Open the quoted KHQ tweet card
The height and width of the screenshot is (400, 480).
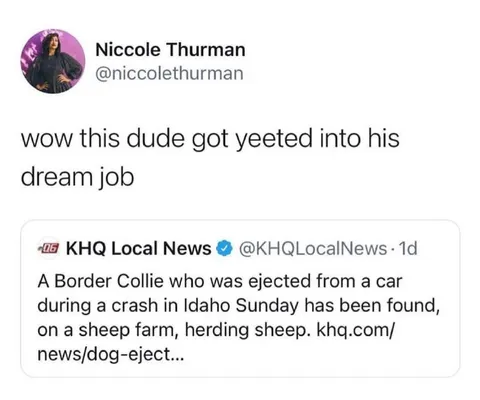tap(240, 299)
